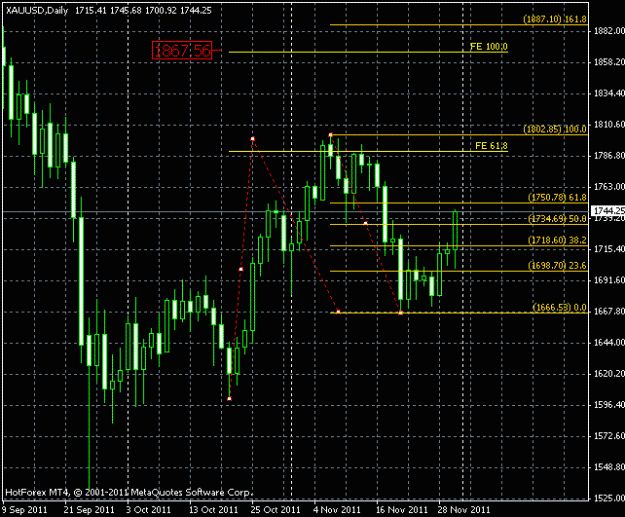Click the red 1867.56 price label
This screenshot has width=625, height=517.
tap(182, 51)
